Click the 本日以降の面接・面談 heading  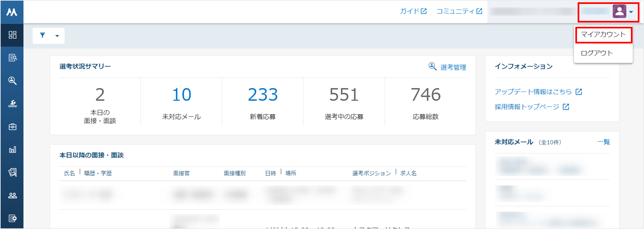92,155
